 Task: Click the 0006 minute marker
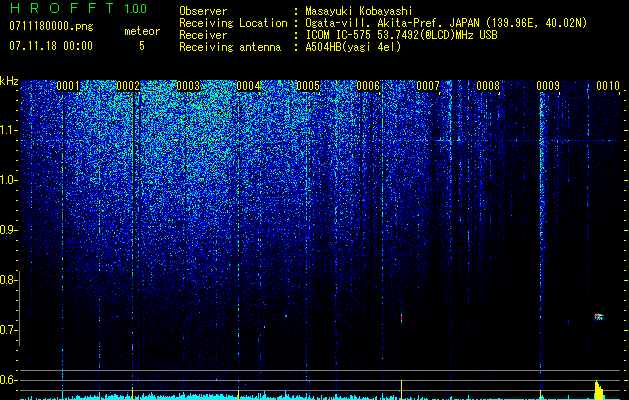coord(368,86)
